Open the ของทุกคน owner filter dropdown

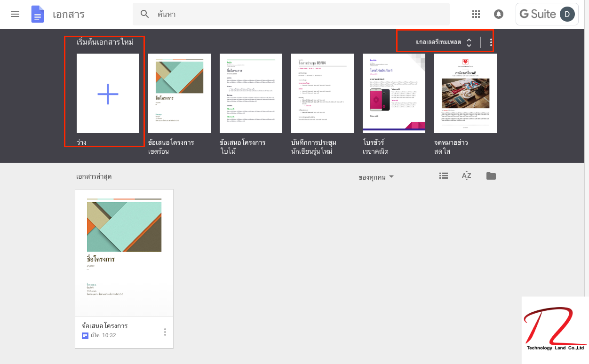click(376, 177)
